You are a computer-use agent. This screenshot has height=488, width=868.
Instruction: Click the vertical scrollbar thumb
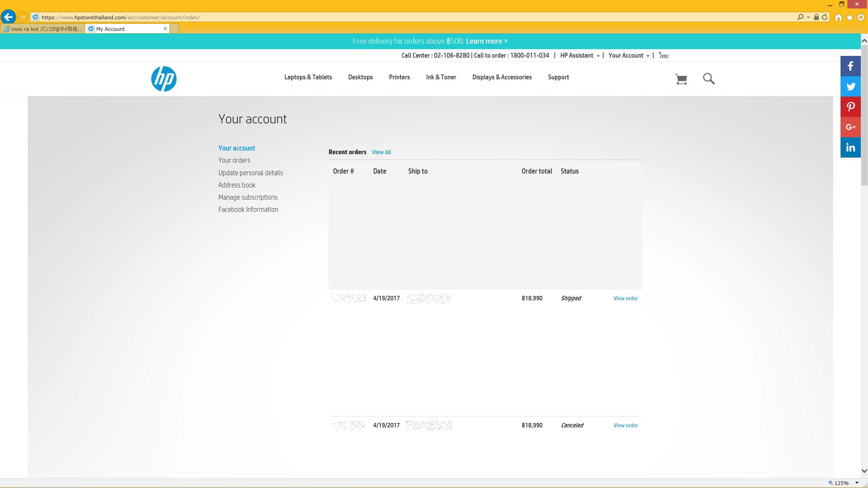tap(864, 115)
